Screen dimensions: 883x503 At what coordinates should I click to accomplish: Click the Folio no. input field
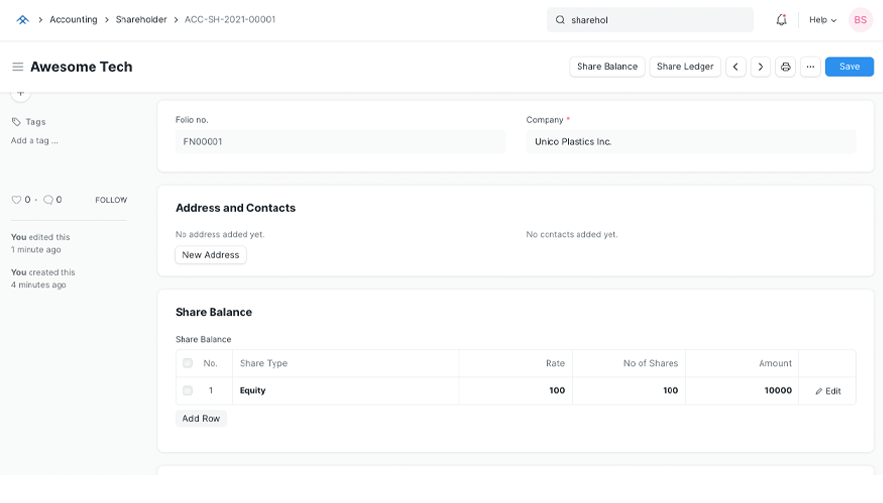click(340, 142)
